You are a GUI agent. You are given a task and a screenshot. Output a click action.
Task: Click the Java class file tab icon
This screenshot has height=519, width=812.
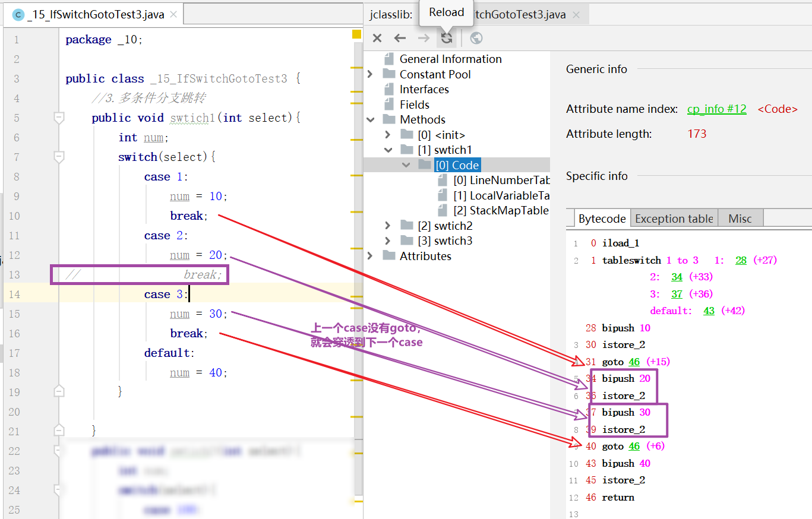17,15
